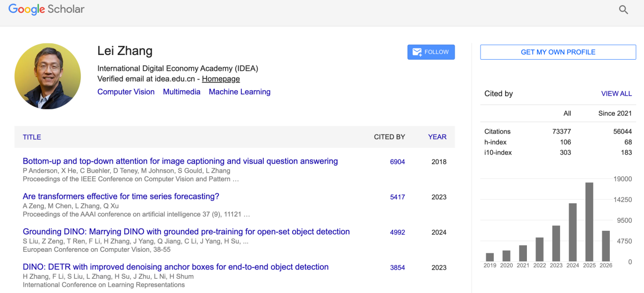This screenshot has height=293, width=644.
Task: Open Lei Zhang's profile photo
Action: click(x=47, y=76)
